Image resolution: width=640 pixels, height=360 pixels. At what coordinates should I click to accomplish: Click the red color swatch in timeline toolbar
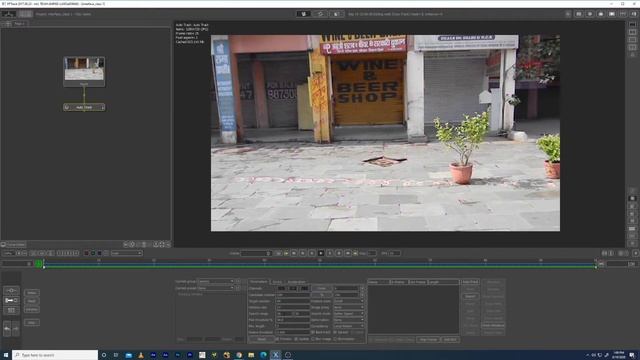86,253
